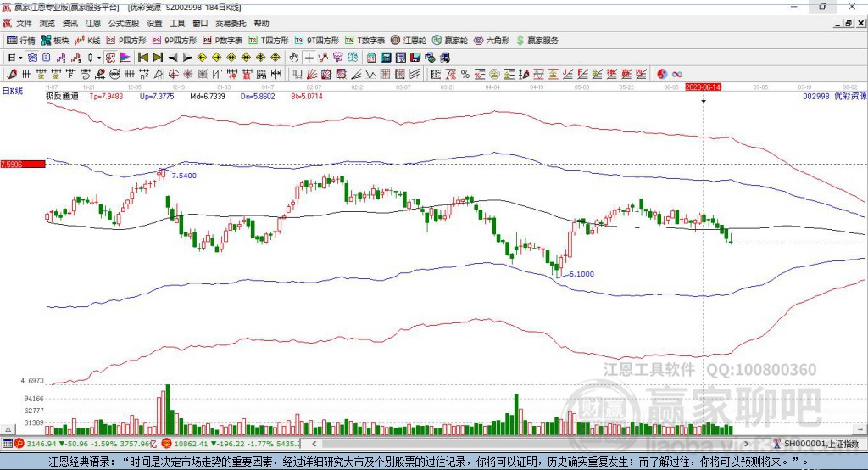Click the Up=7.3775 indicator value
This screenshot has width=868, height=470.
click(157, 96)
